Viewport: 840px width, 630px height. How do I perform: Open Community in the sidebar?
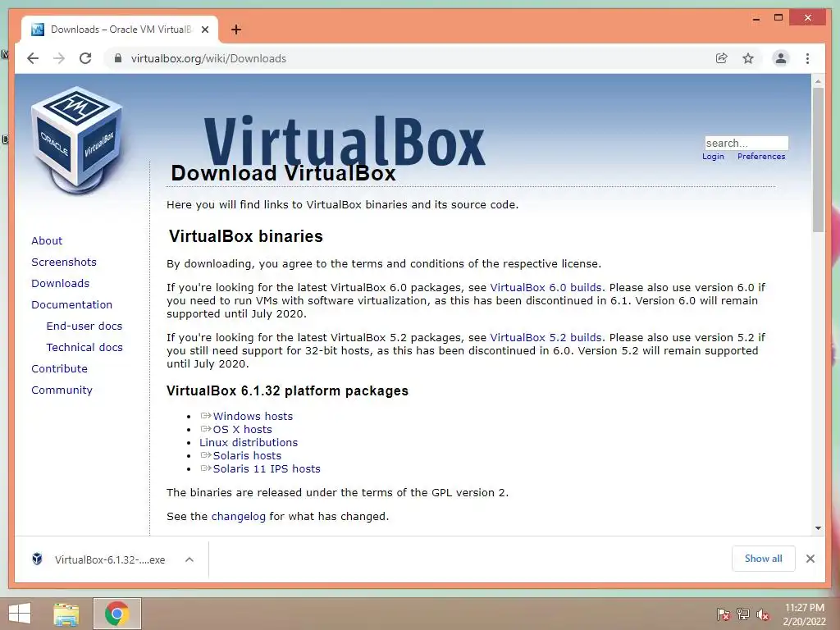click(62, 390)
